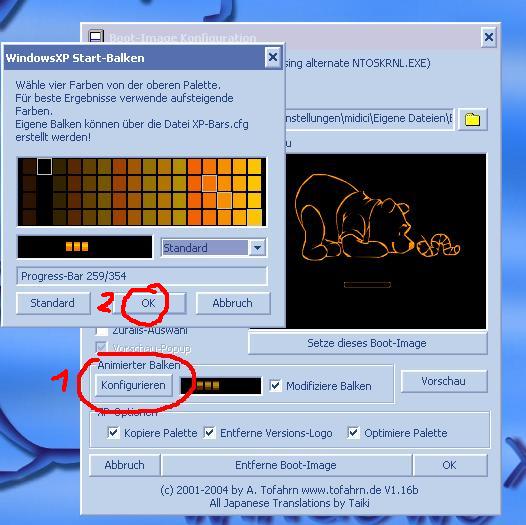Screen dimensions: 526x525
Task: Click the boot image file path field
Action: [x=369, y=118]
